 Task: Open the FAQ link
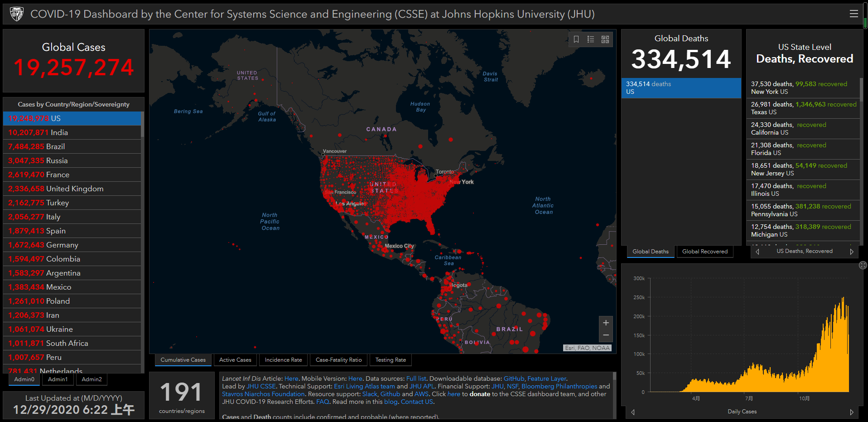323,402
